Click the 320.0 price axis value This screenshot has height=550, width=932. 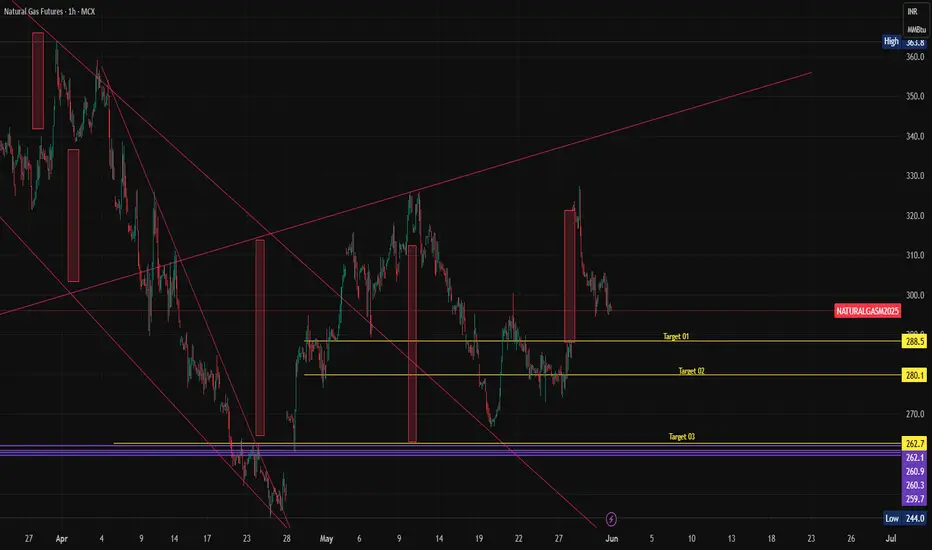(x=915, y=216)
